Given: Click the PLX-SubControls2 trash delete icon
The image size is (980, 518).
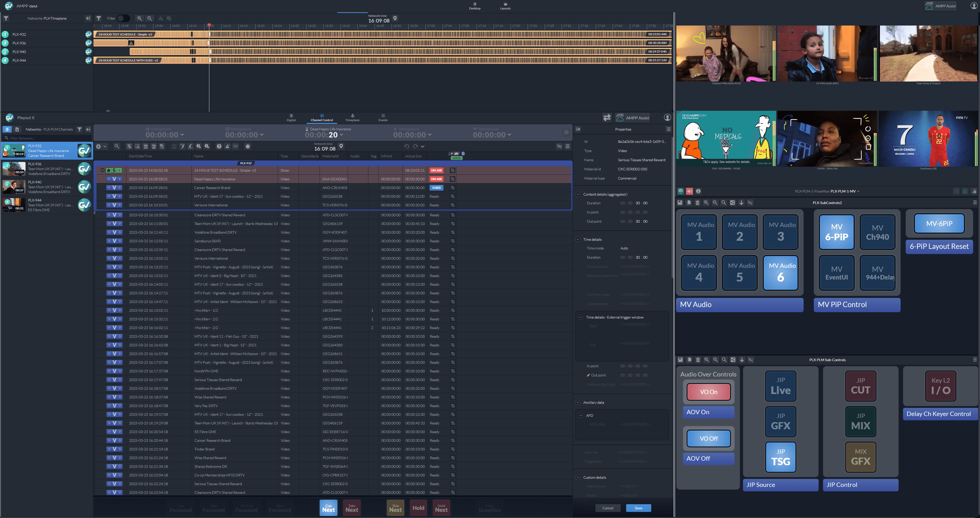Looking at the screenshot, I should point(697,203).
